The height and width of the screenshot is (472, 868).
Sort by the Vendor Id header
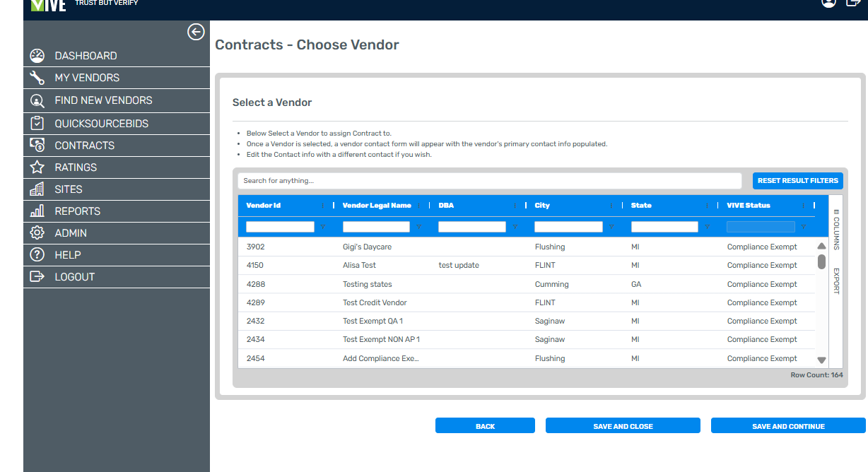tap(264, 206)
